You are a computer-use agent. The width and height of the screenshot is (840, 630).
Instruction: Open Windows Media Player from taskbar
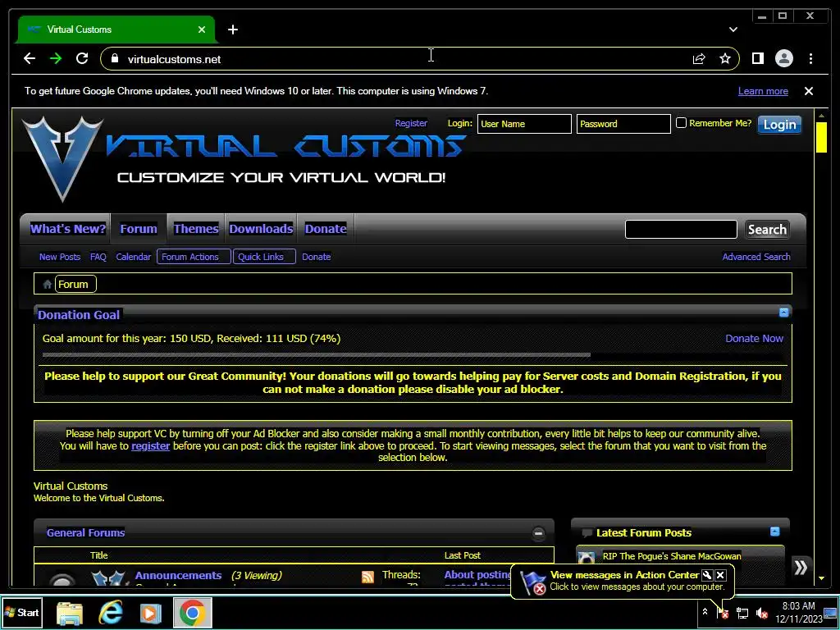[151, 613]
